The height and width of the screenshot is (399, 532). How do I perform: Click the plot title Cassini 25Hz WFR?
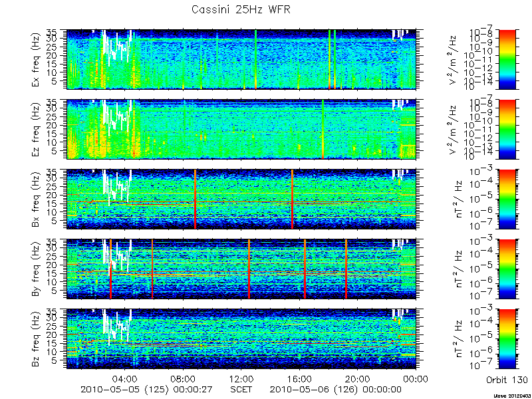[x=241, y=9]
